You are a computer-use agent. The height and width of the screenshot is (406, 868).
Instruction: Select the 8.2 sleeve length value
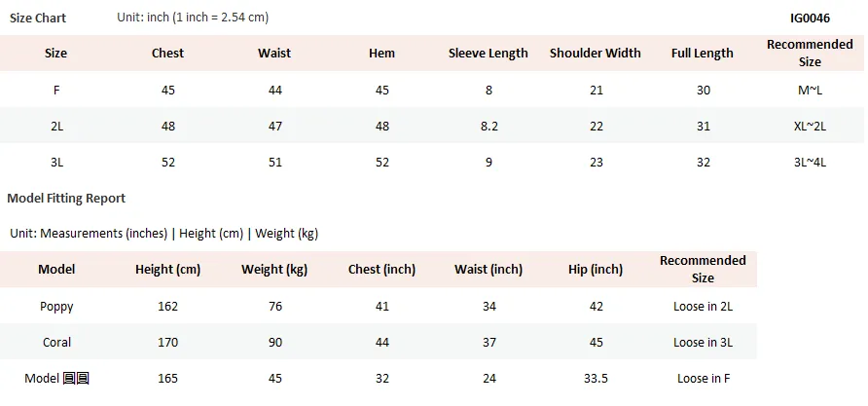click(488, 126)
